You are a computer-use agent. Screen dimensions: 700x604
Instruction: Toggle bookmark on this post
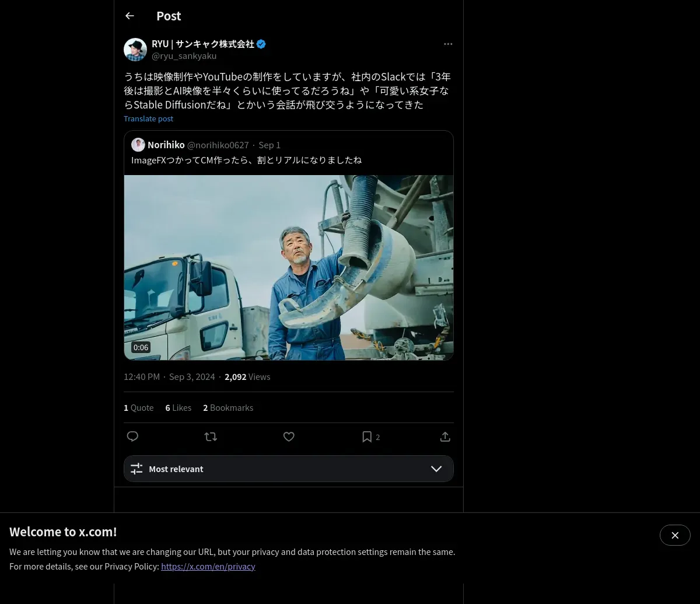[367, 437]
